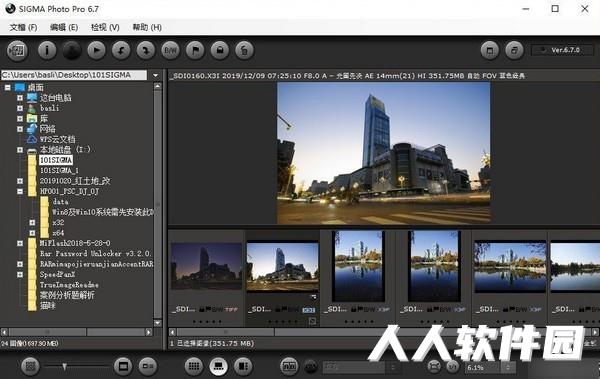
Task: Flag the selected image
Action: point(195,50)
